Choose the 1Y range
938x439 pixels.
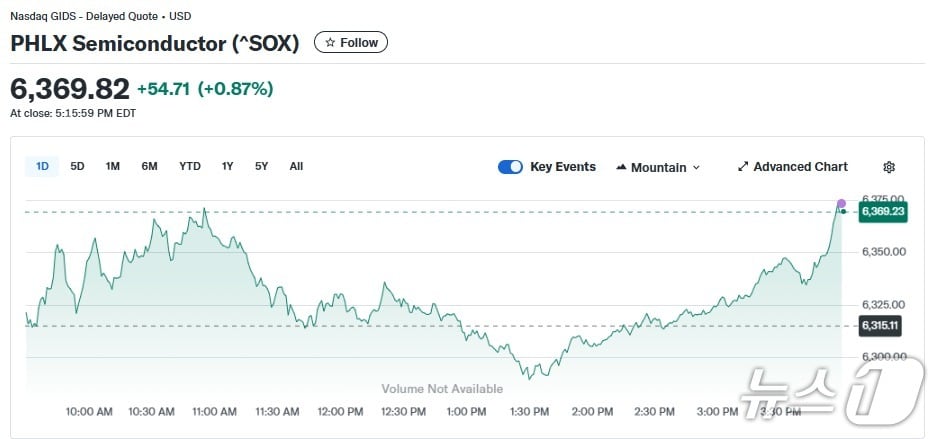(228, 166)
